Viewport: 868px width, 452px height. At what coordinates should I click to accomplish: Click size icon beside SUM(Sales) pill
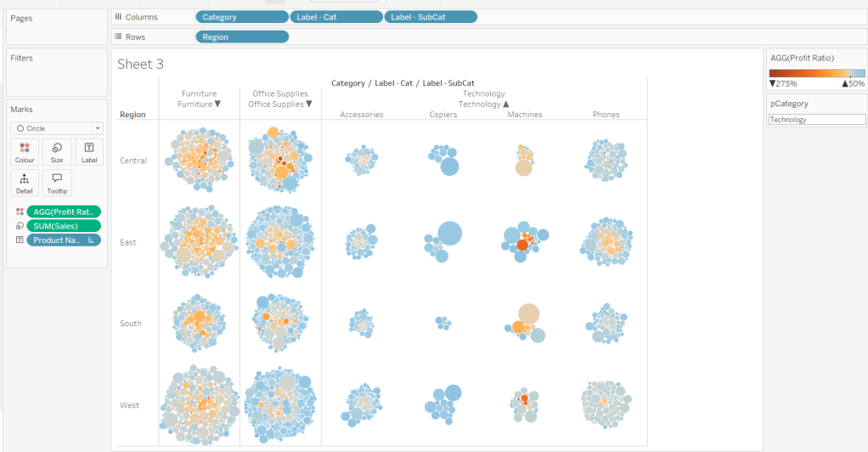point(20,226)
